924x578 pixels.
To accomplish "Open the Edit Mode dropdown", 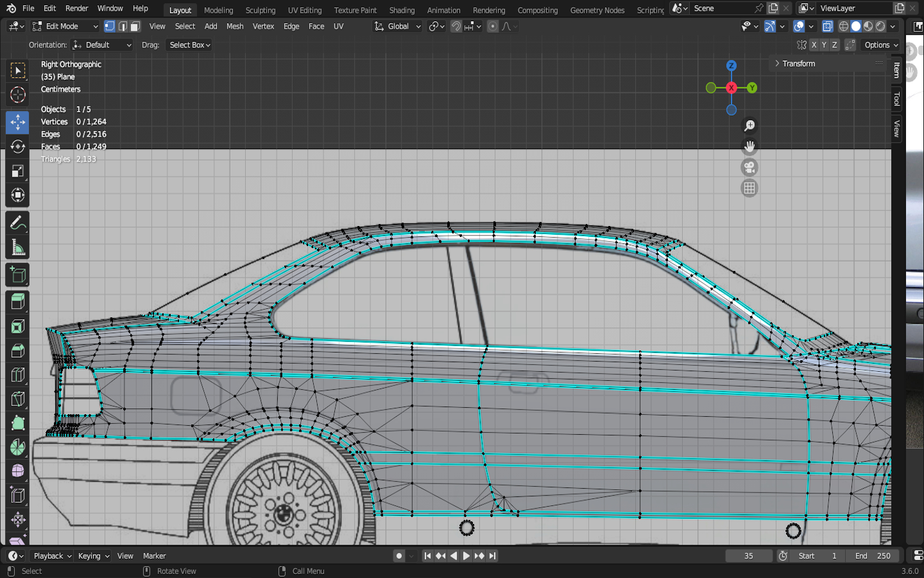I will pyautogui.click(x=65, y=26).
